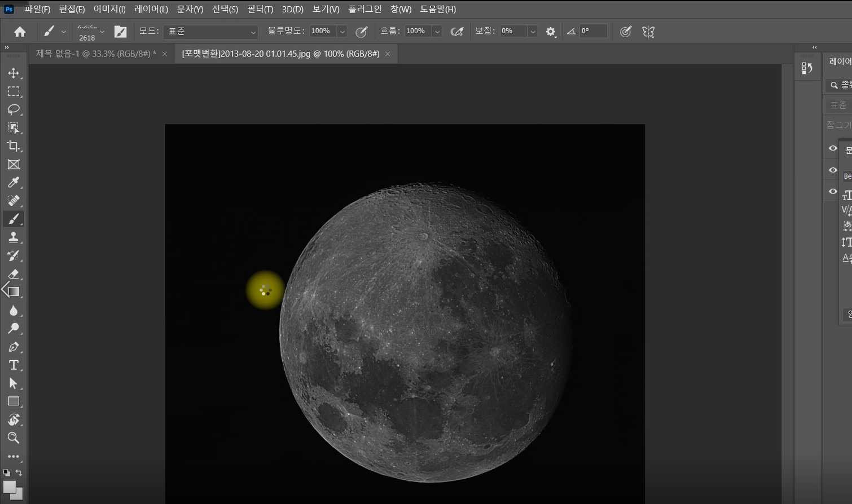
Task: Click the brush angle input field
Action: tap(593, 32)
